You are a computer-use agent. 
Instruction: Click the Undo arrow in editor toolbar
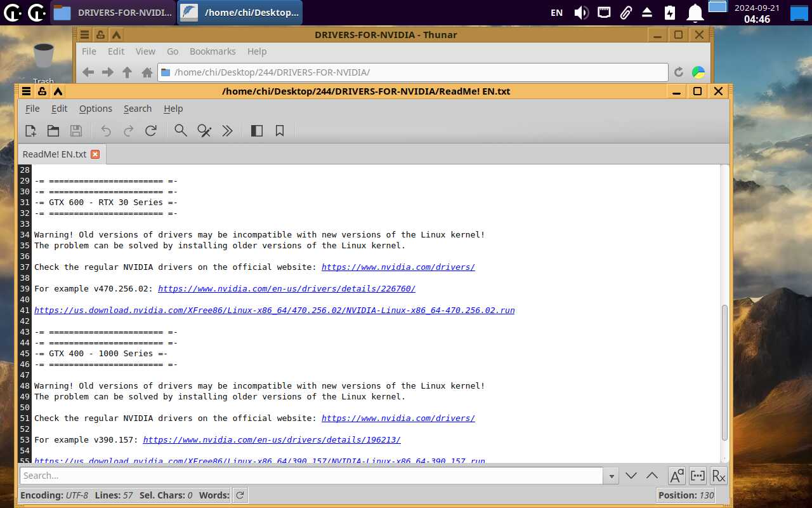click(106, 131)
